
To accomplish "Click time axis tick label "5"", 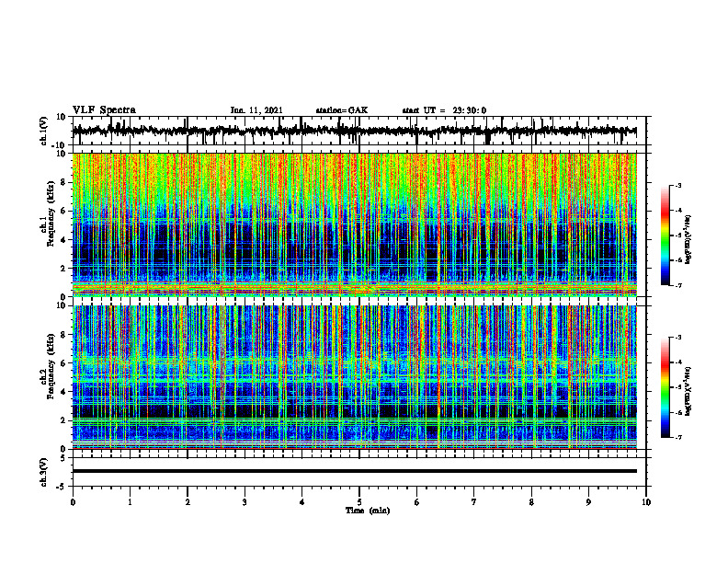I will (x=359, y=501).
